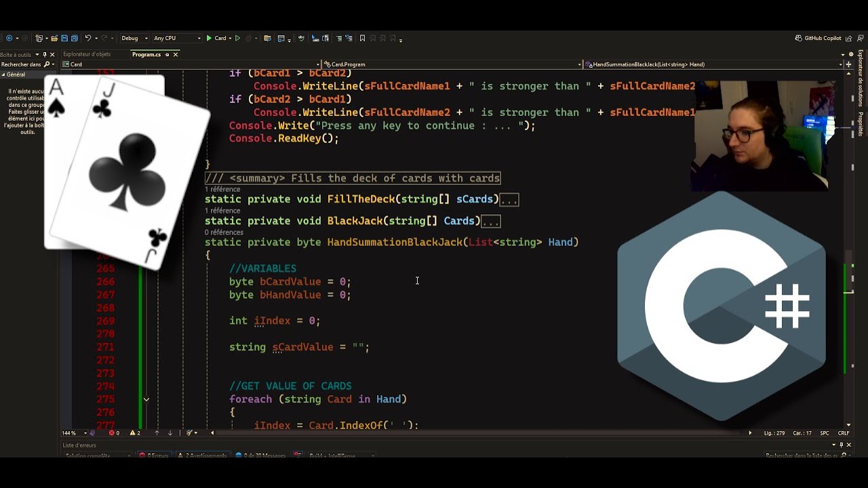Click the Undo arrow icon
Screen dimensions: 868x488
tap(87, 39)
